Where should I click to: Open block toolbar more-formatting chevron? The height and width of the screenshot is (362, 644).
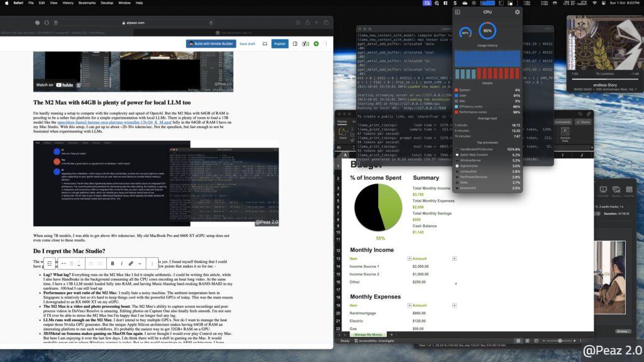click(140, 263)
